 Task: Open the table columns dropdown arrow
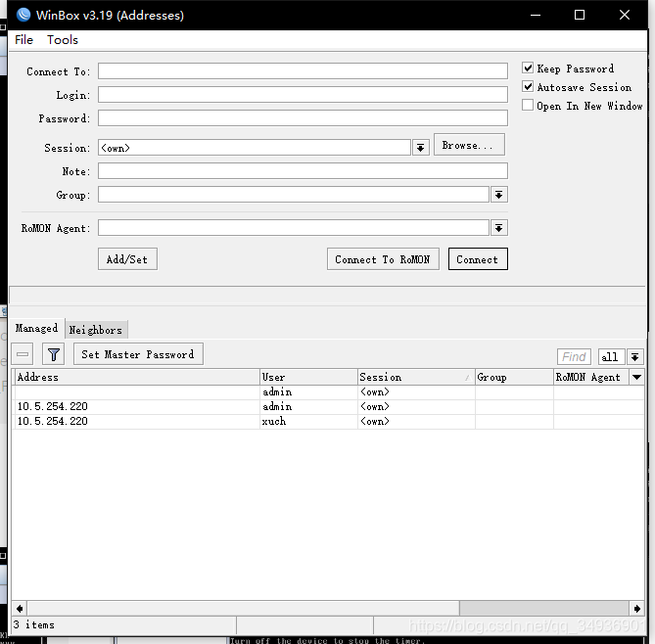coord(637,377)
